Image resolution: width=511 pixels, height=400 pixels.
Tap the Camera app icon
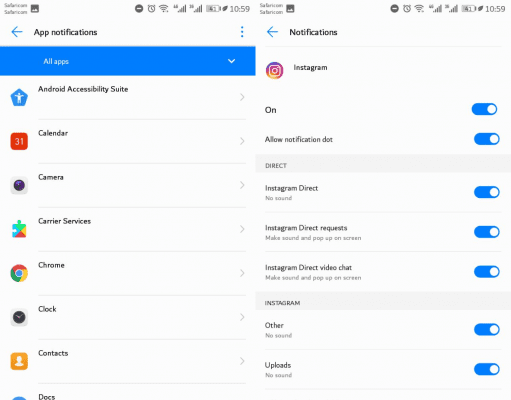(19, 185)
